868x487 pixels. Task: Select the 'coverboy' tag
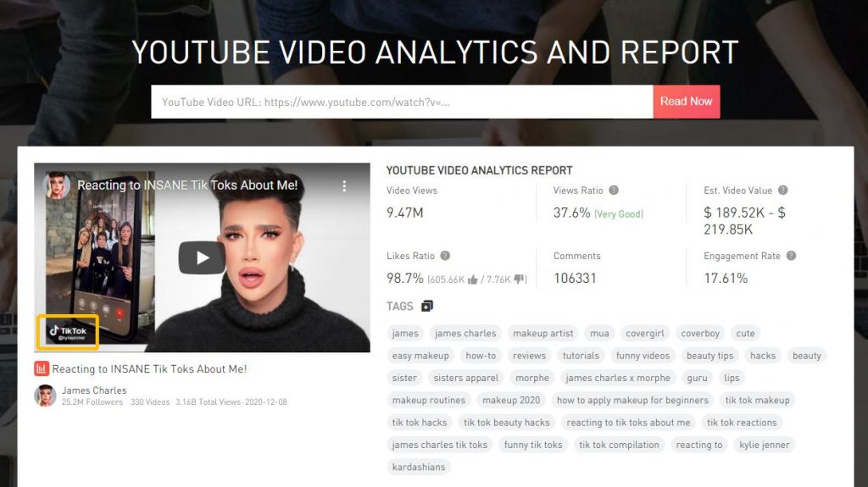(x=700, y=333)
